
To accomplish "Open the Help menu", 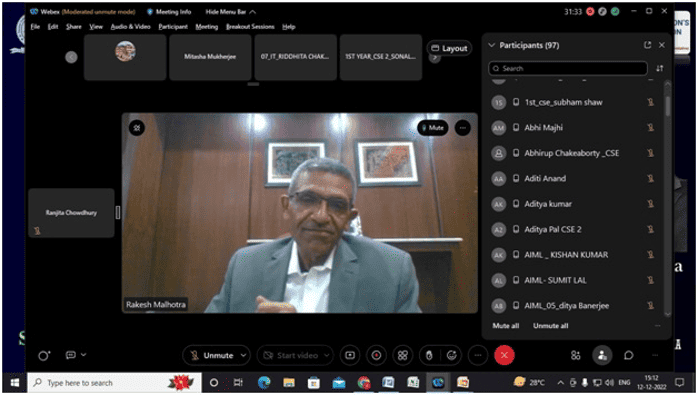I will pos(289,27).
